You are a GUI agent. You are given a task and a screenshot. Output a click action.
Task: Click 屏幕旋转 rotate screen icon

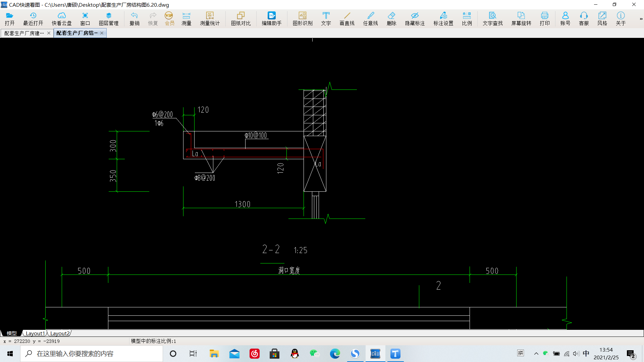pos(521,19)
